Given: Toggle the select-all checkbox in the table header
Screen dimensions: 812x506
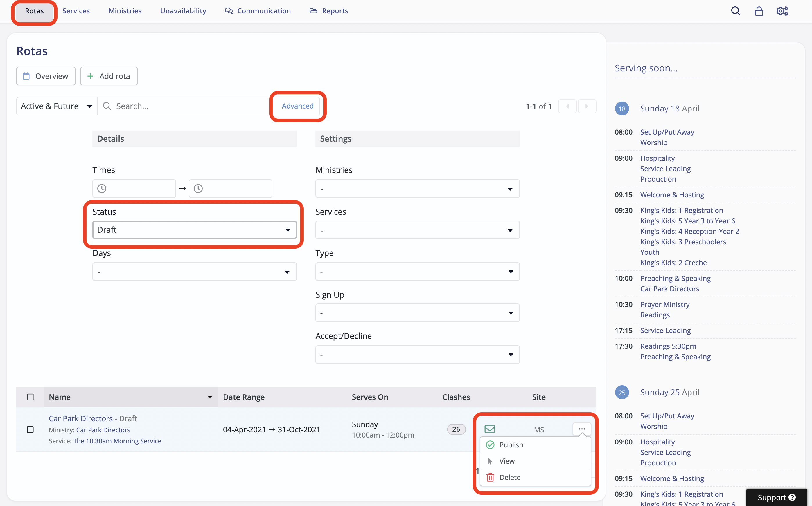Looking at the screenshot, I should click(30, 397).
